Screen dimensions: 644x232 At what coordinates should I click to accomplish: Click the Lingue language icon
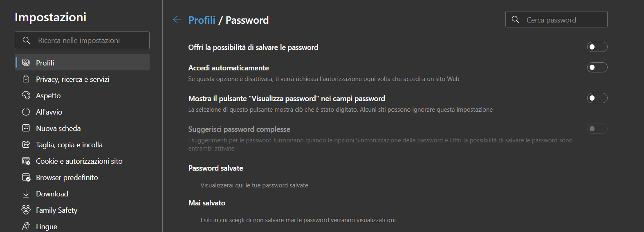(x=26, y=226)
